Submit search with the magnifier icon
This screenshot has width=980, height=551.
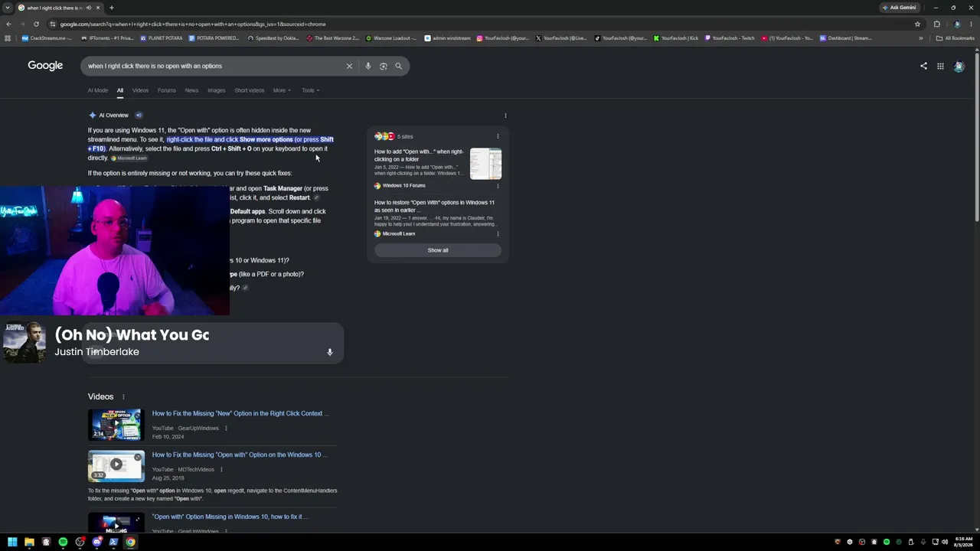(x=398, y=67)
